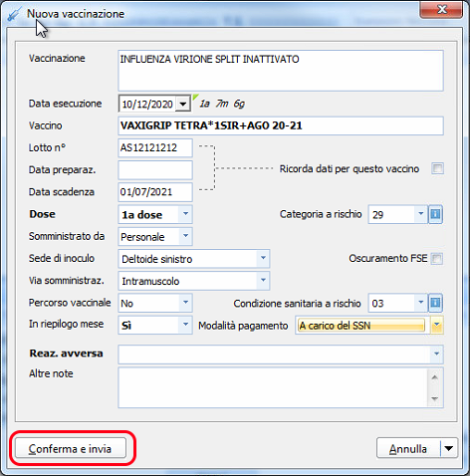Open Condizione sanitaria a rischio info icon

tap(435, 303)
